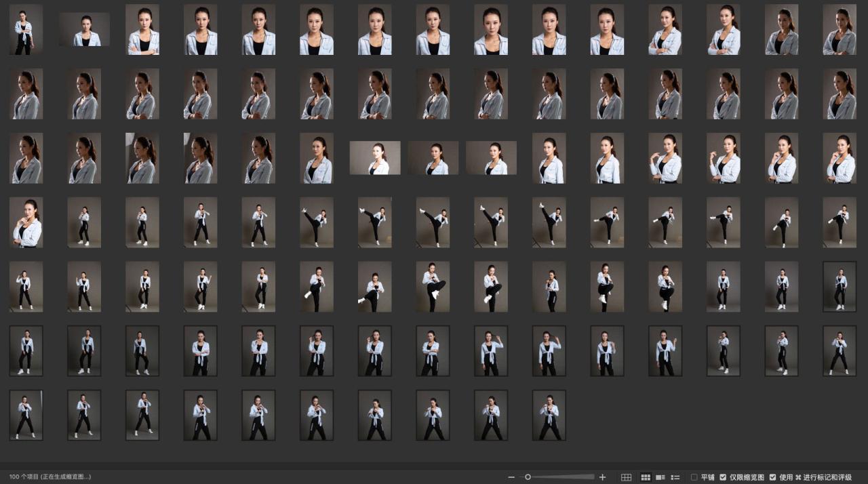Switch to thumbnail details view
This screenshot has height=484, width=868.
click(660, 477)
